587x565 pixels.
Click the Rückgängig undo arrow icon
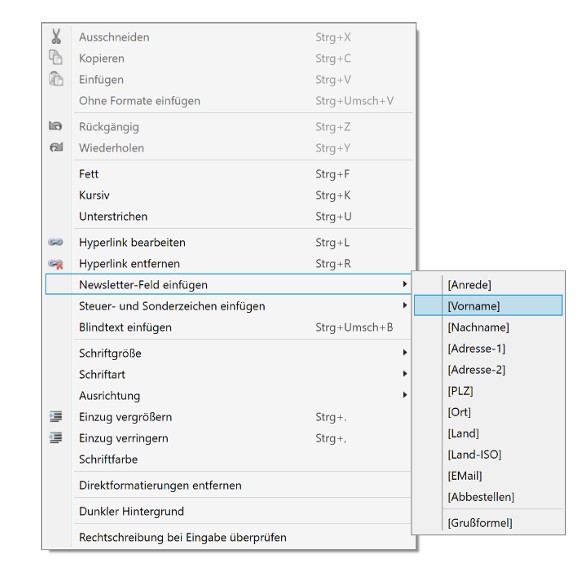pos(56,126)
